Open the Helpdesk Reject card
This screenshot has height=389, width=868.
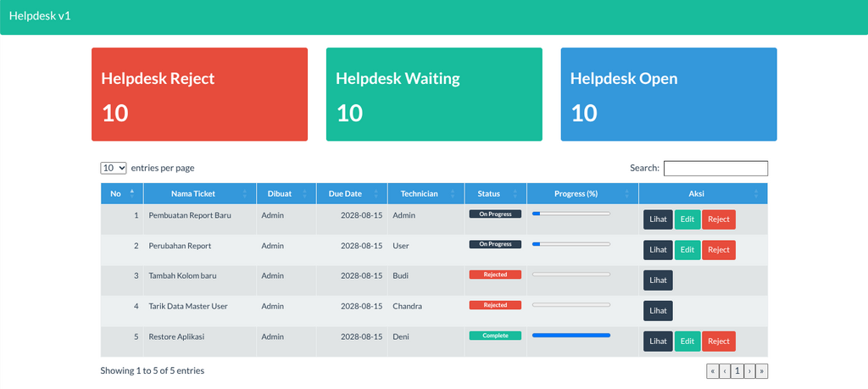coord(199,94)
